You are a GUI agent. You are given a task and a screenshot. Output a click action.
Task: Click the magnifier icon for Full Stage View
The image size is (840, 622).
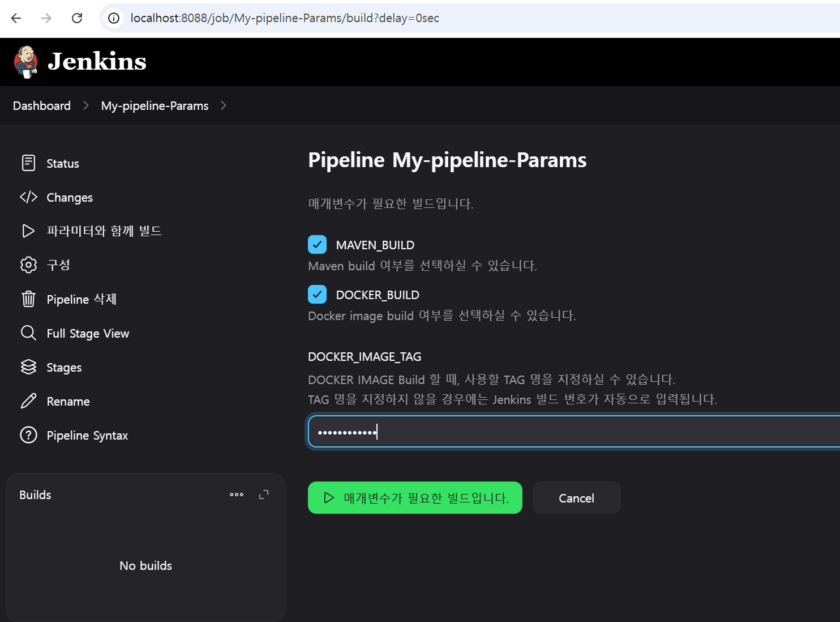[28, 333]
